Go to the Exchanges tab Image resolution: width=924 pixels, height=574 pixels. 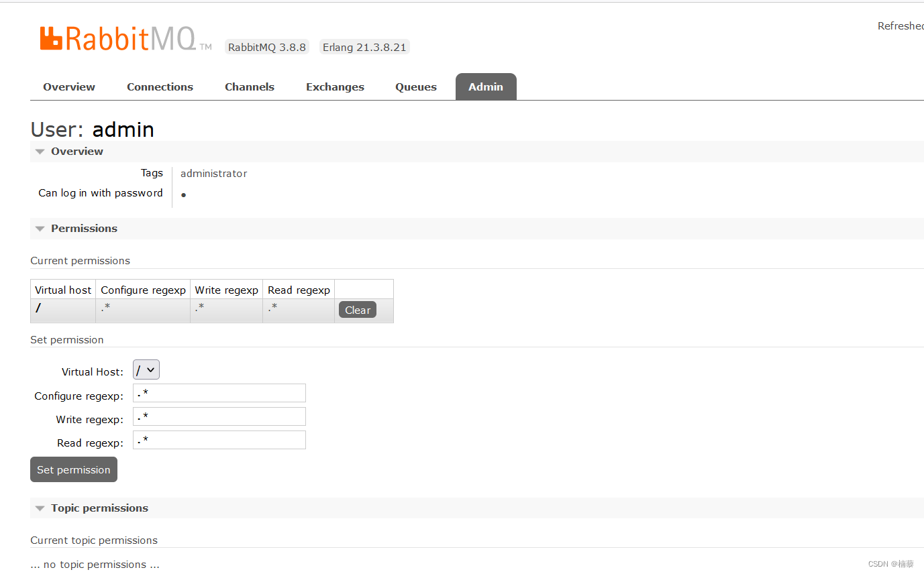pos(335,87)
